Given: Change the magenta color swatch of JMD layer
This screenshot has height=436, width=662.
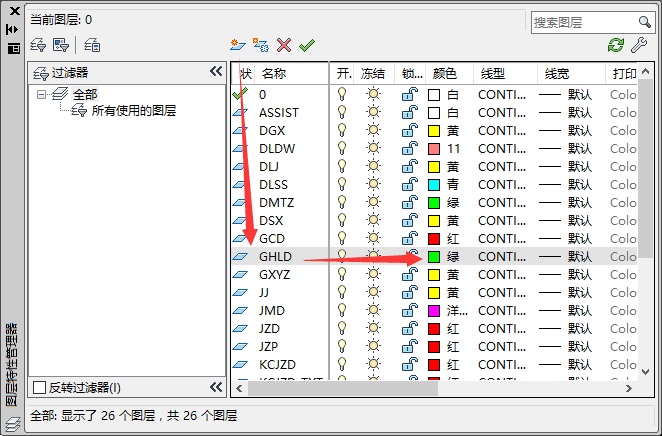Looking at the screenshot, I should (434, 311).
